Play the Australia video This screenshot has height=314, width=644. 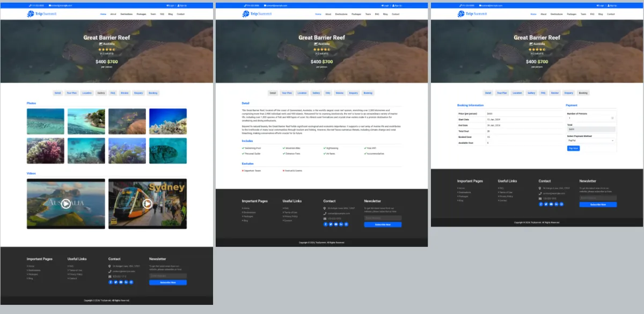pos(65,203)
